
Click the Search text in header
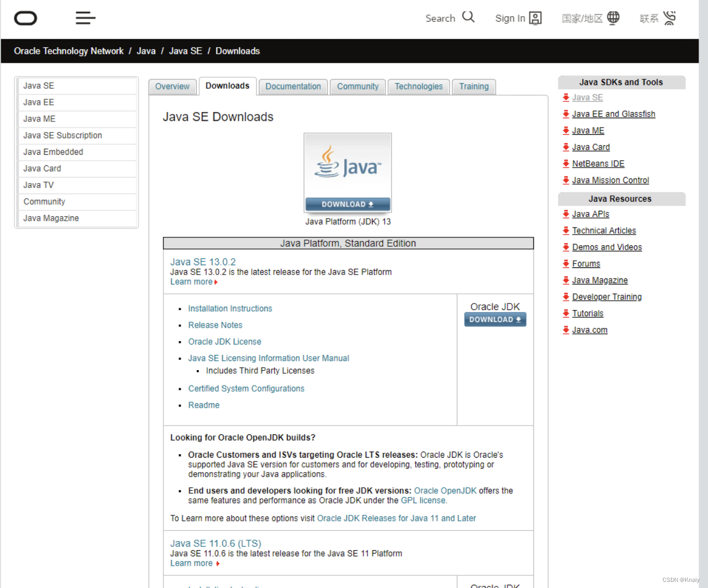point(440,18)
